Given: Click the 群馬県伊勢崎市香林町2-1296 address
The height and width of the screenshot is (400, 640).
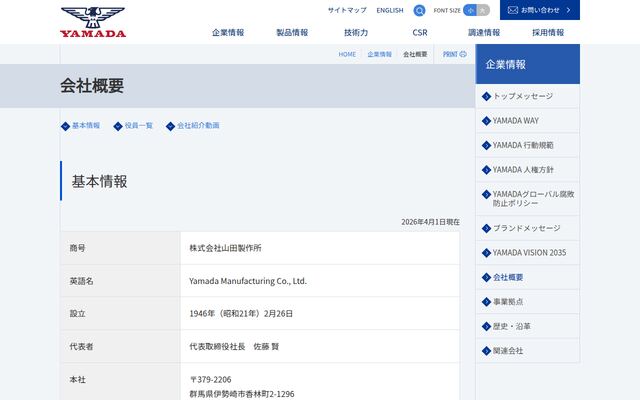Looking at the screenshot, I should click(242, 394).
